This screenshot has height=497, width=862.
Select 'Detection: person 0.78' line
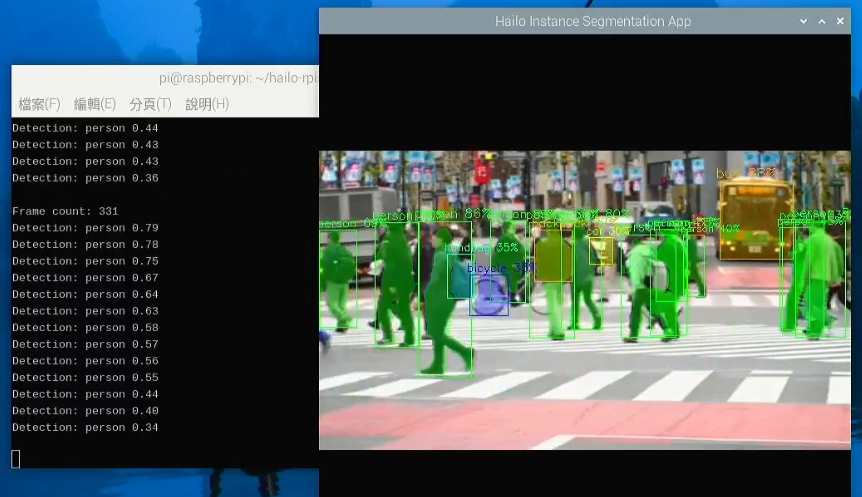point(85,244)
